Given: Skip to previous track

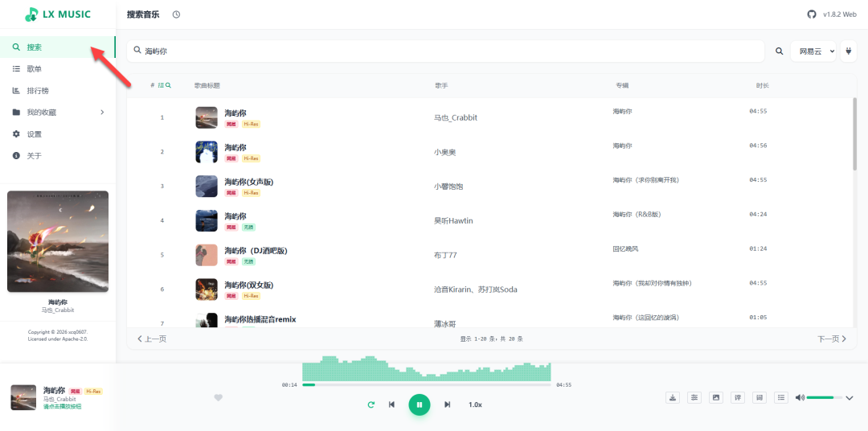Looking at the screenshot, I should click(392, 404).
